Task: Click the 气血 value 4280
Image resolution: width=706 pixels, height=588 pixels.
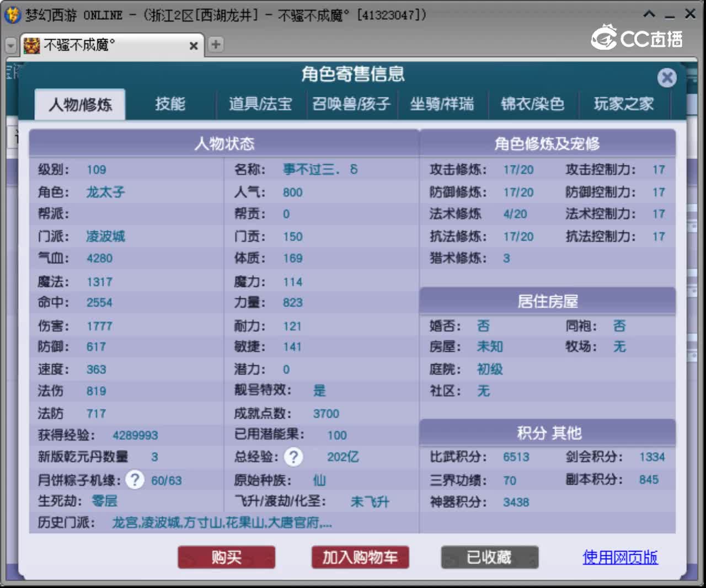Action: point(99,258)
